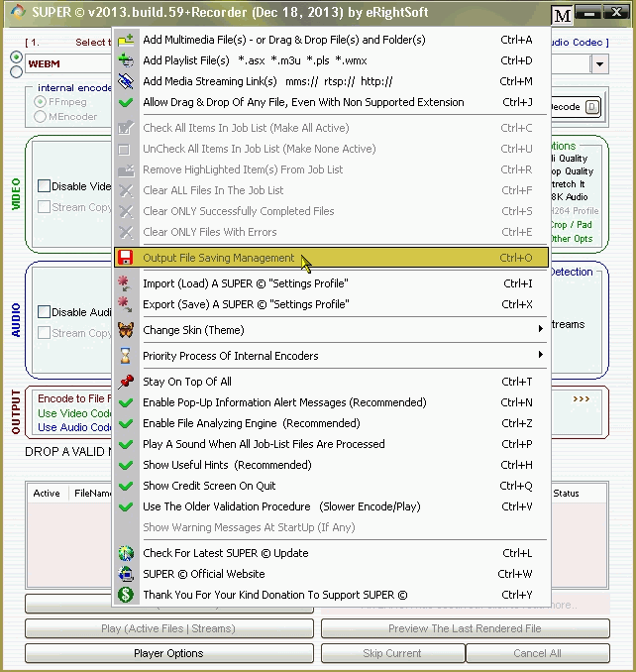Expand the Change Skin (Theme) submenu arrow
Screen dimensions: 636x672
click(541, 329)
